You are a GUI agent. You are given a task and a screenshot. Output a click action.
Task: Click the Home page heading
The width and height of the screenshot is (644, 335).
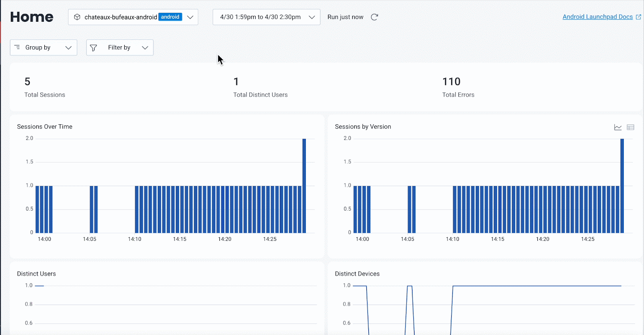(32, 17)
